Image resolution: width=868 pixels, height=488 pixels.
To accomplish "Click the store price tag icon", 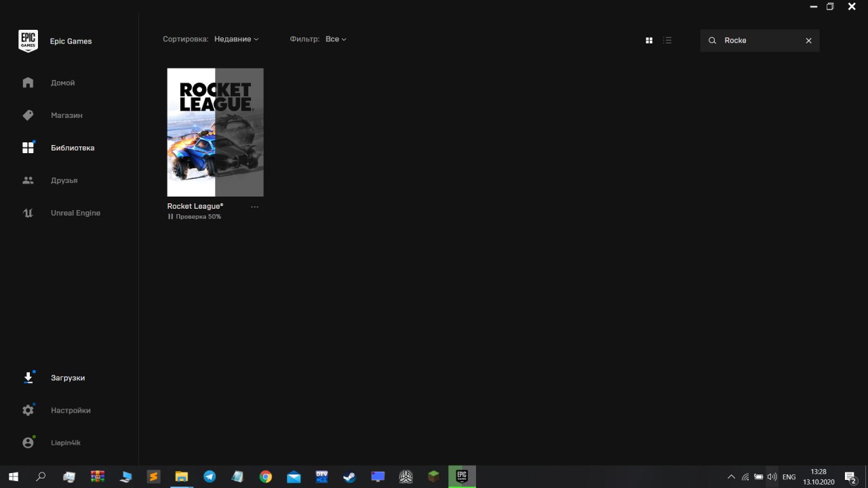I will coord(28,115).
